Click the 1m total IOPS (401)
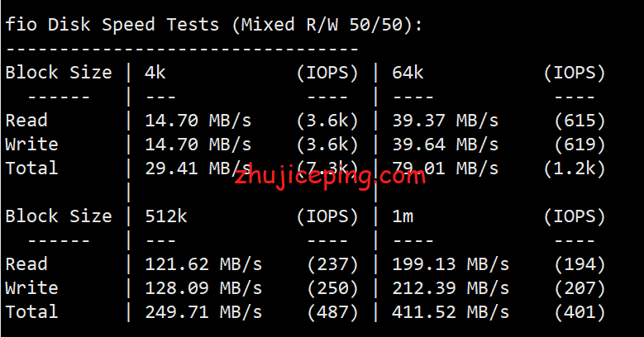The width and height of the screenshot is (644, 337). (x=580, y=312)
